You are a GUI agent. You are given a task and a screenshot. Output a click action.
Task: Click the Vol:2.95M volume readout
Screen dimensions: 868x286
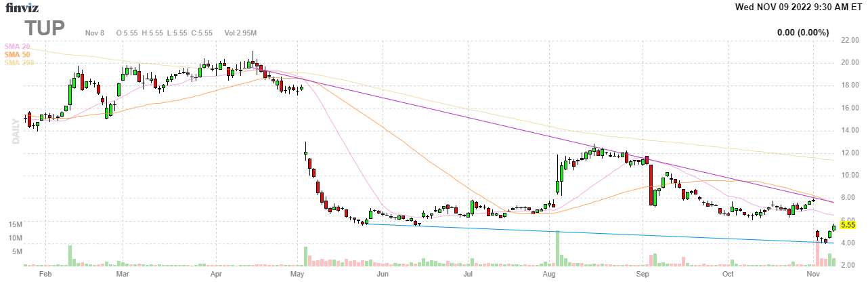click(x=240, y=33)
